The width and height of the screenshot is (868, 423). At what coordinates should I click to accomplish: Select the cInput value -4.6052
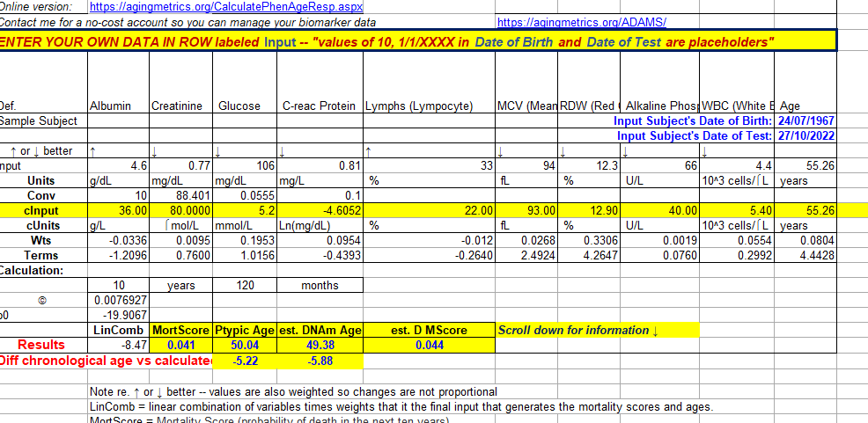coord(320,211)
